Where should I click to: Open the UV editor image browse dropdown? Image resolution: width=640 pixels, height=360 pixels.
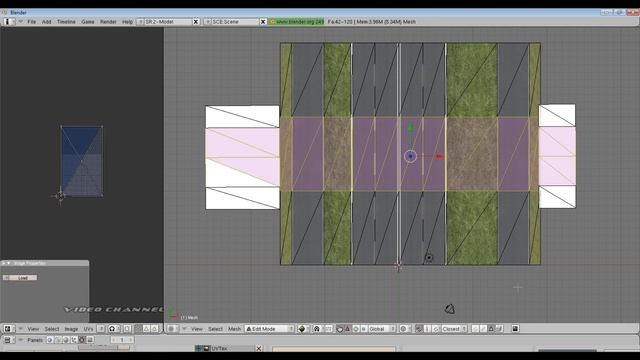(x=101, y=329)
